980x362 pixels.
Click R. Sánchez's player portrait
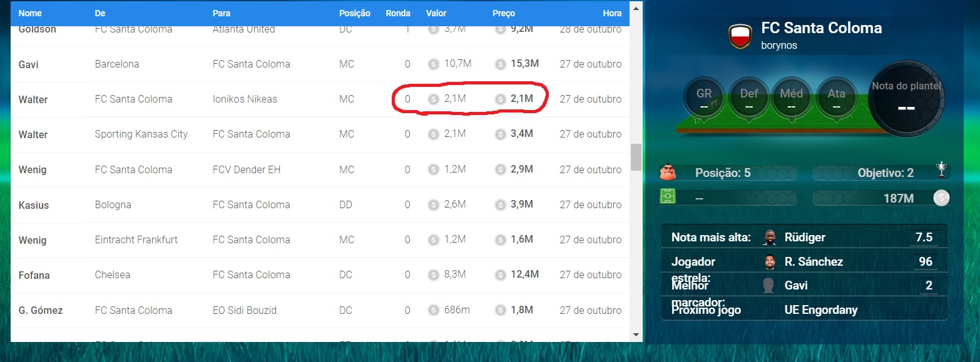pos(770,262)
